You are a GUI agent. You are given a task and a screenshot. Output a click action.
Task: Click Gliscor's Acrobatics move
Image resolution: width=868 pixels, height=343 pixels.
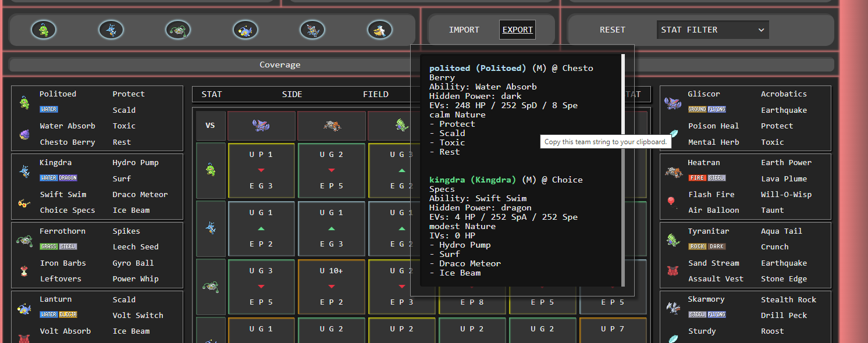(784, 94)
